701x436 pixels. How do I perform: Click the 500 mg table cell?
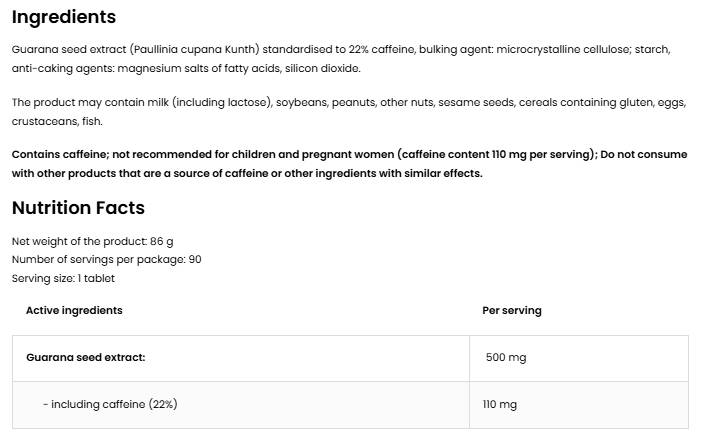(505, 357)
